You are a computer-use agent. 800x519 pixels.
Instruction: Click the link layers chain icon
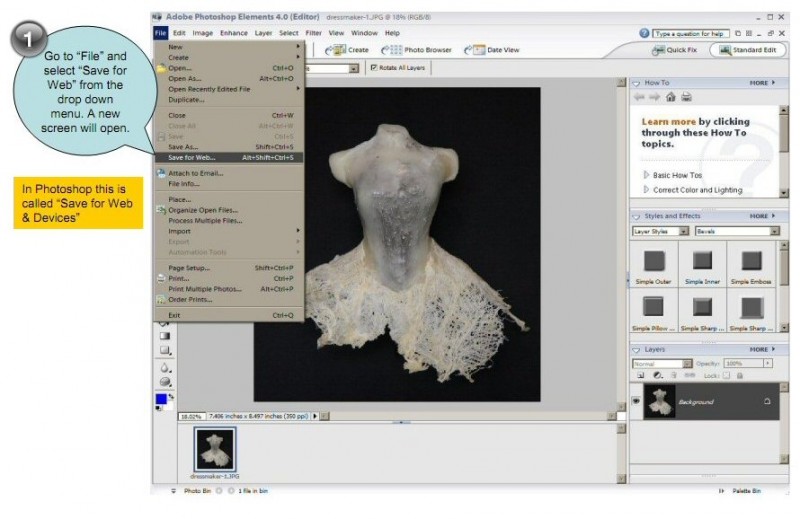690,376
